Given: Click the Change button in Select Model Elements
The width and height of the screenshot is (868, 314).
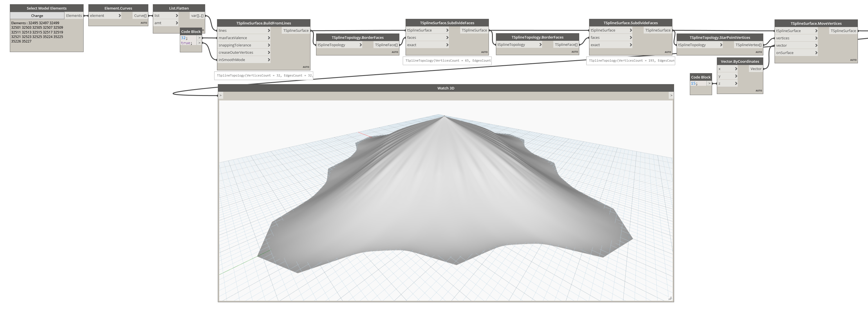Looking at the screenshot, I should coord(37,15).
